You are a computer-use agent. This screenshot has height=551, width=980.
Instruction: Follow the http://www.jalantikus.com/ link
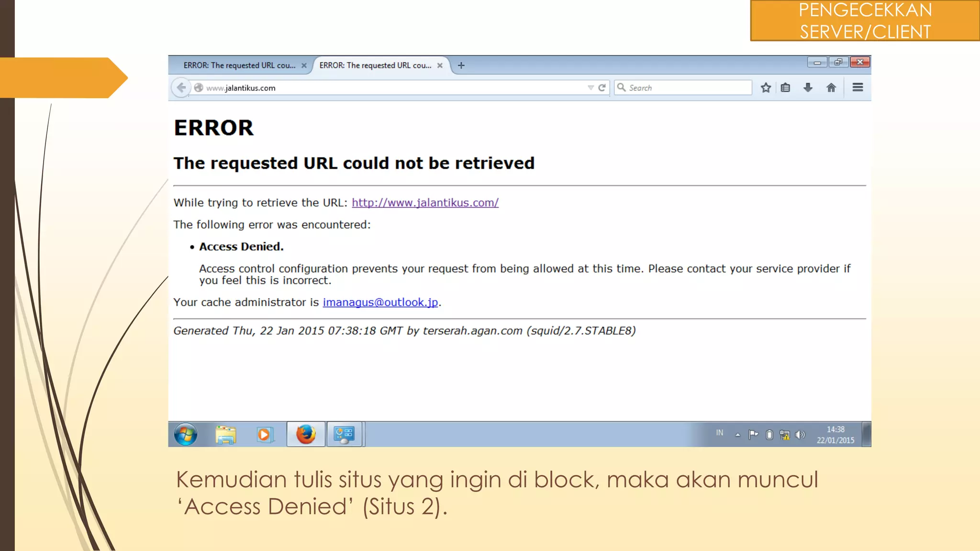(x=425, y=203)
